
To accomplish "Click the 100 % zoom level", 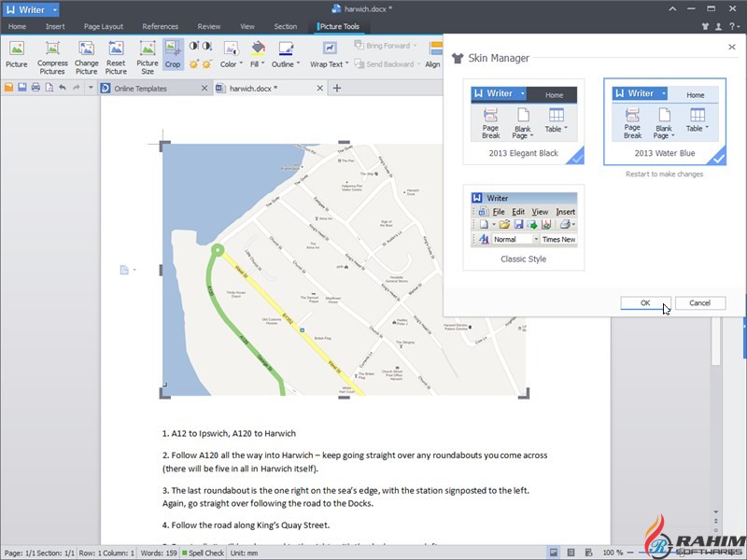I will (x=613, y=553).
